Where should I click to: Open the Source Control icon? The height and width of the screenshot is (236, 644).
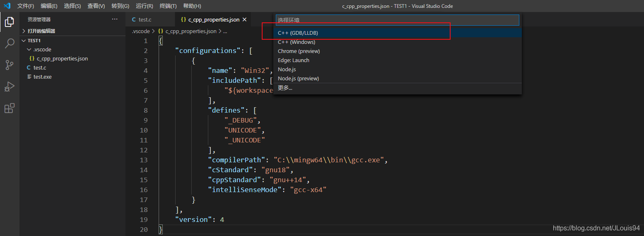coord(10,65)
